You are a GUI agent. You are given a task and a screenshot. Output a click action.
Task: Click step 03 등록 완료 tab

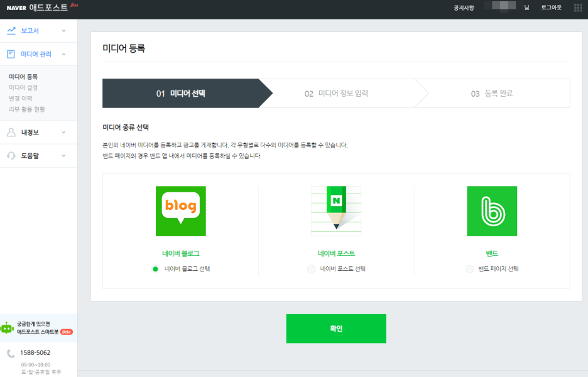click(492, 94)
